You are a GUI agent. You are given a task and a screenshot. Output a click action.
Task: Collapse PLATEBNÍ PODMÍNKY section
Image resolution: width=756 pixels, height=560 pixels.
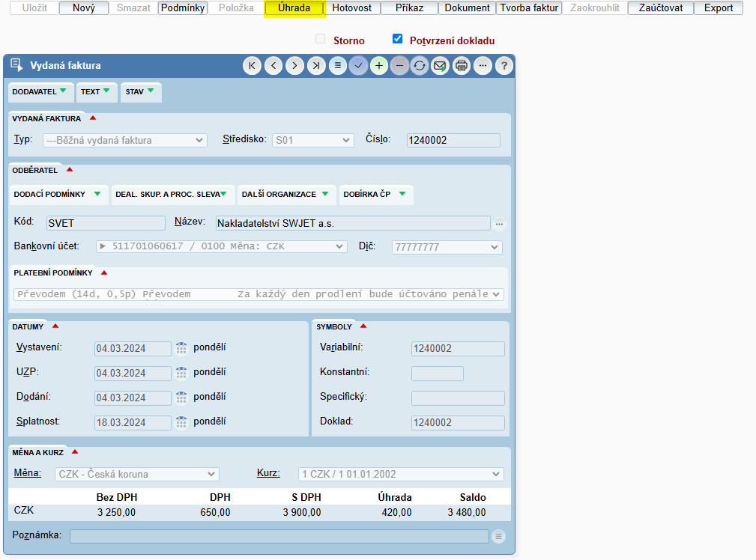[x=104, y=273]
